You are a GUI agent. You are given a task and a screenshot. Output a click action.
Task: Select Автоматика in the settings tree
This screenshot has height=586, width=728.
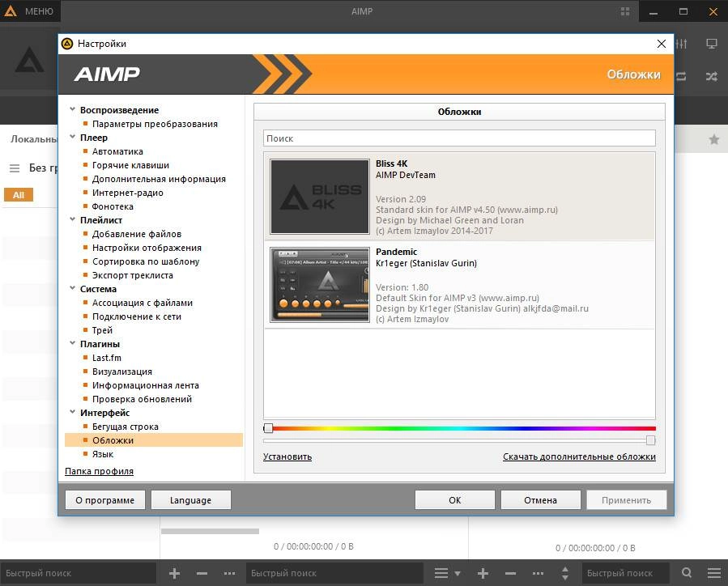[117, 151]
